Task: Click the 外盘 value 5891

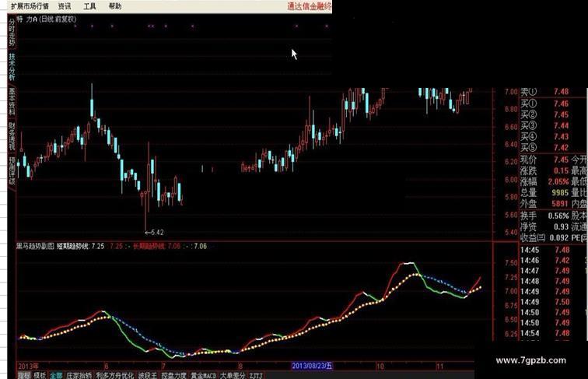Action: pyautogui.click(x=560, y=203)
